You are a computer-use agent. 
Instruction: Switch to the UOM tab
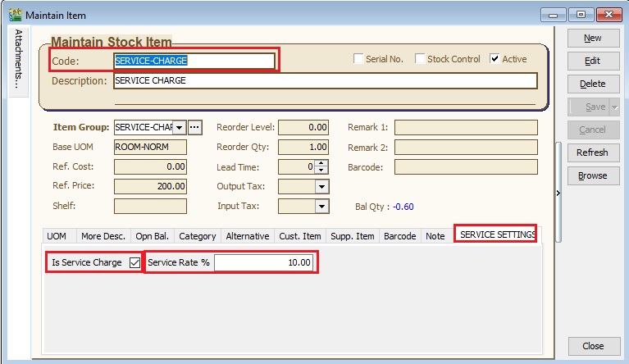pyautogui.click(x=57, y=236)
